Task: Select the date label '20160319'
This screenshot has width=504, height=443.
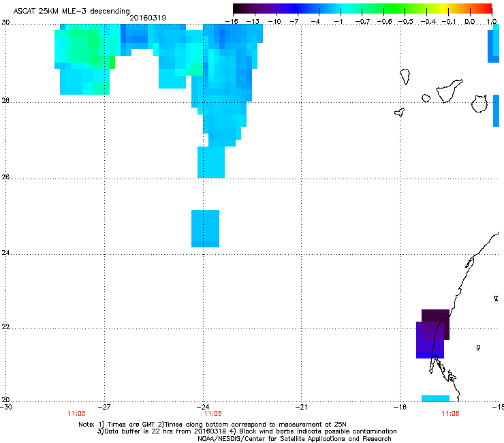Action: click(148, 18)
